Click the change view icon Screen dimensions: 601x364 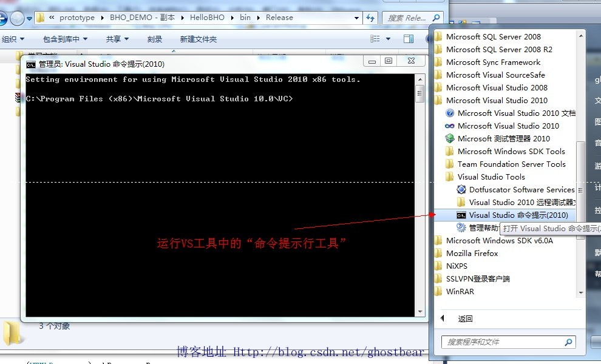point(375,39)
